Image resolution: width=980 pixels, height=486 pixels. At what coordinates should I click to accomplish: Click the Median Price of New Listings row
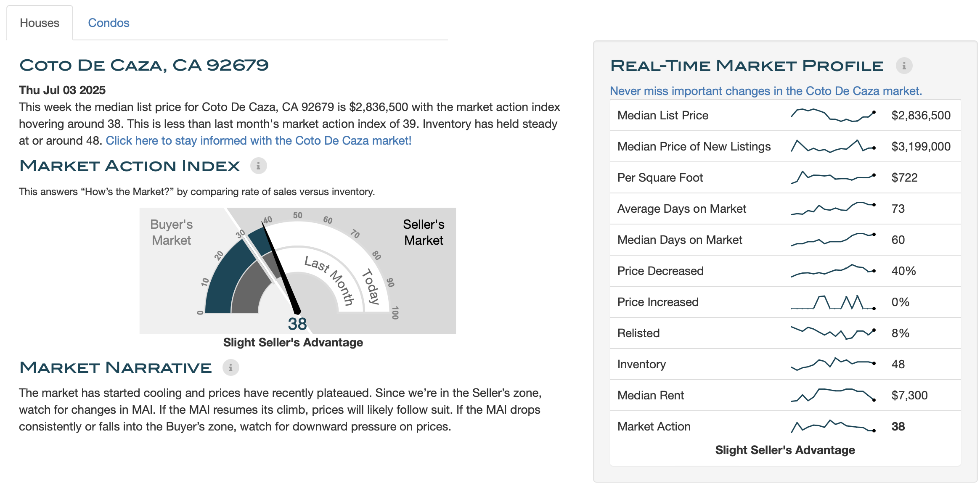(785, 146)
